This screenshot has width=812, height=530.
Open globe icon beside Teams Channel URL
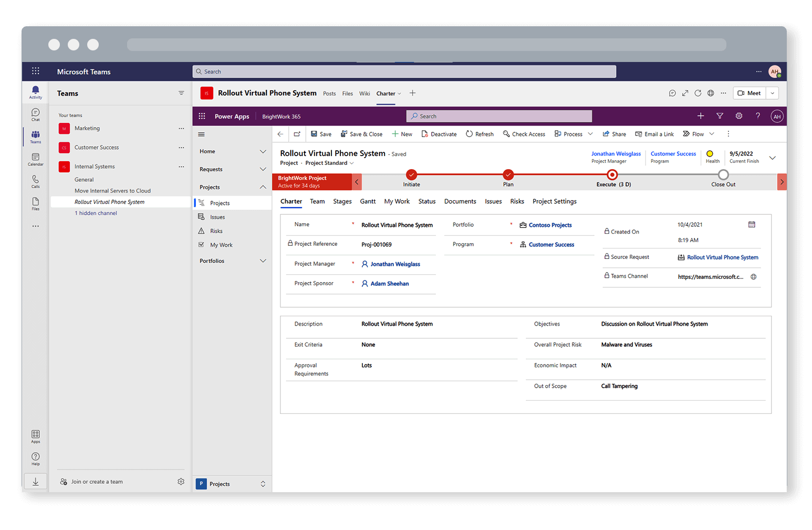(x=753, y=277)
